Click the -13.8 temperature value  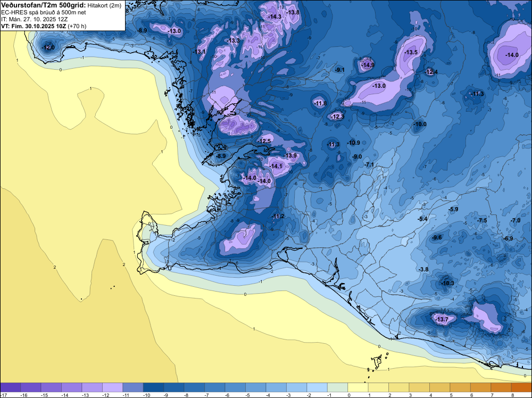pos(293,13)
